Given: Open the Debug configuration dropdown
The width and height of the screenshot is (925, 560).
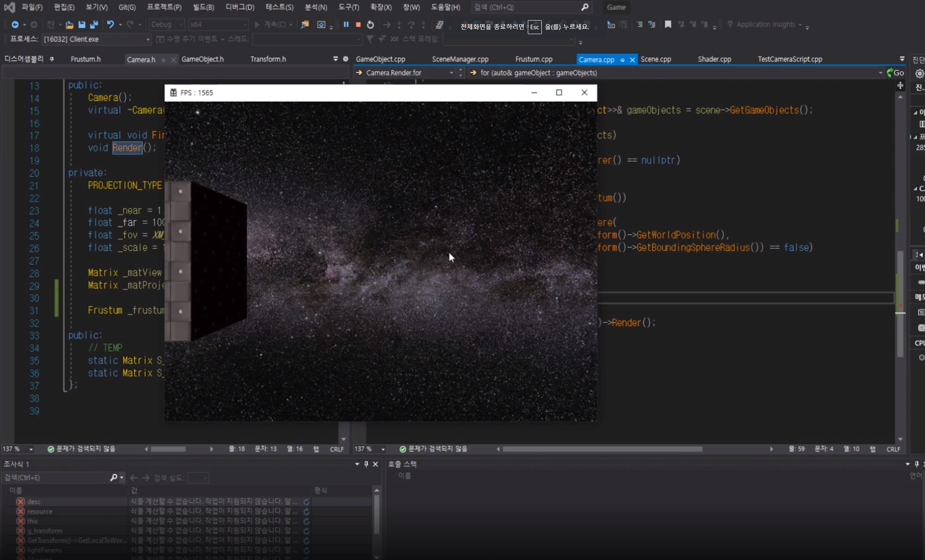Looking at the screenshot, I should pos(181,24).
